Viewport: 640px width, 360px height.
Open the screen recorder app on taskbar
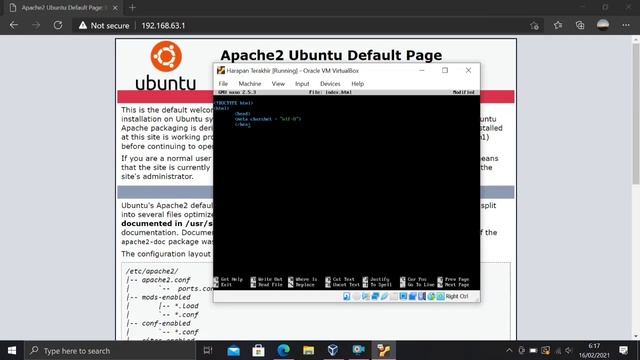point(358,351)
